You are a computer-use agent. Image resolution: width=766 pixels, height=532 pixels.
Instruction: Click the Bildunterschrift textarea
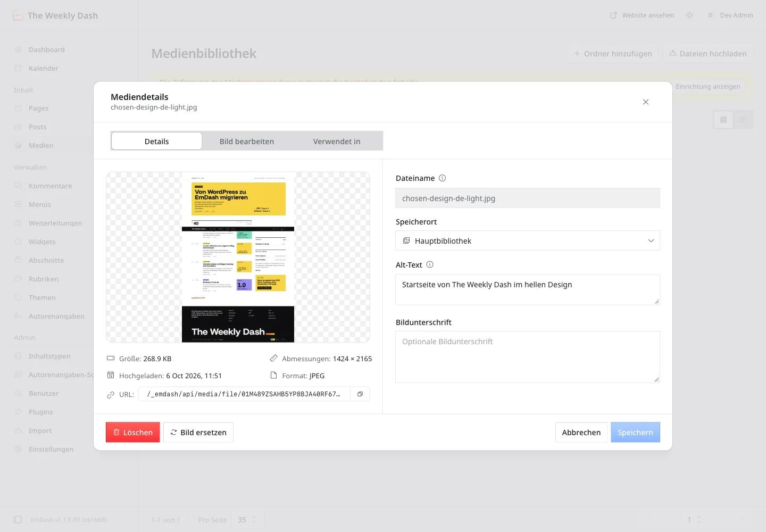[x=528, y=357]
